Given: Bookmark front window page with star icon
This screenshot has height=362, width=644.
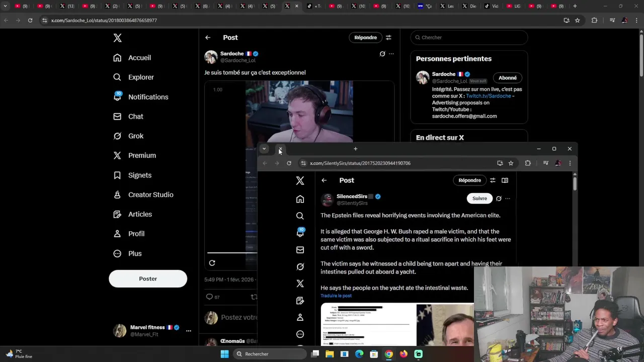Looking at the screenshot, I should [x=511, y=163].
